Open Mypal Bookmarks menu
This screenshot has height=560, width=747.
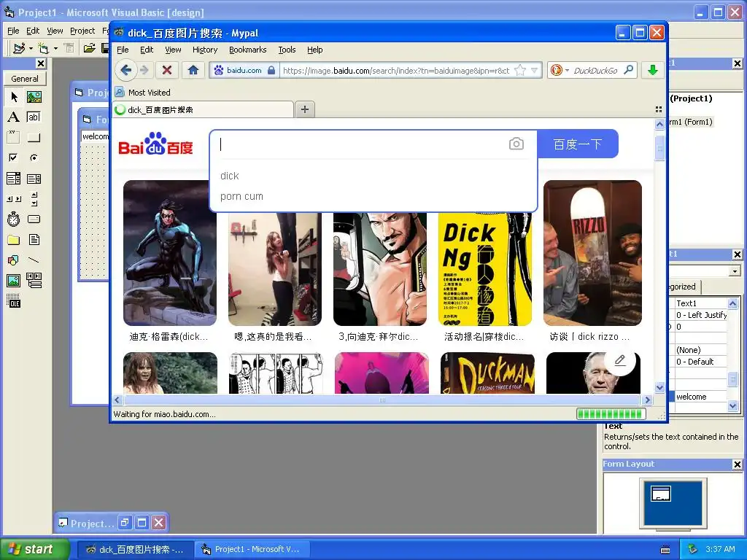[248, 50]
